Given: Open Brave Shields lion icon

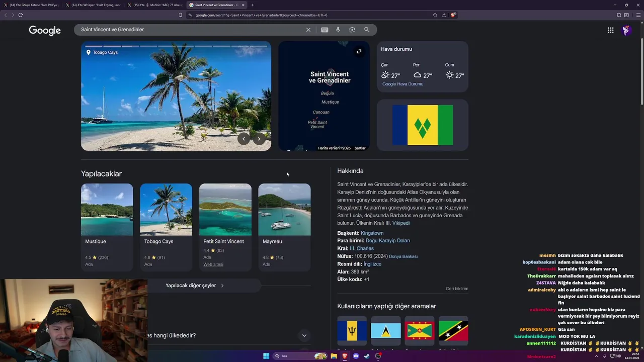Looking at the screenshot, I should 453,15.
